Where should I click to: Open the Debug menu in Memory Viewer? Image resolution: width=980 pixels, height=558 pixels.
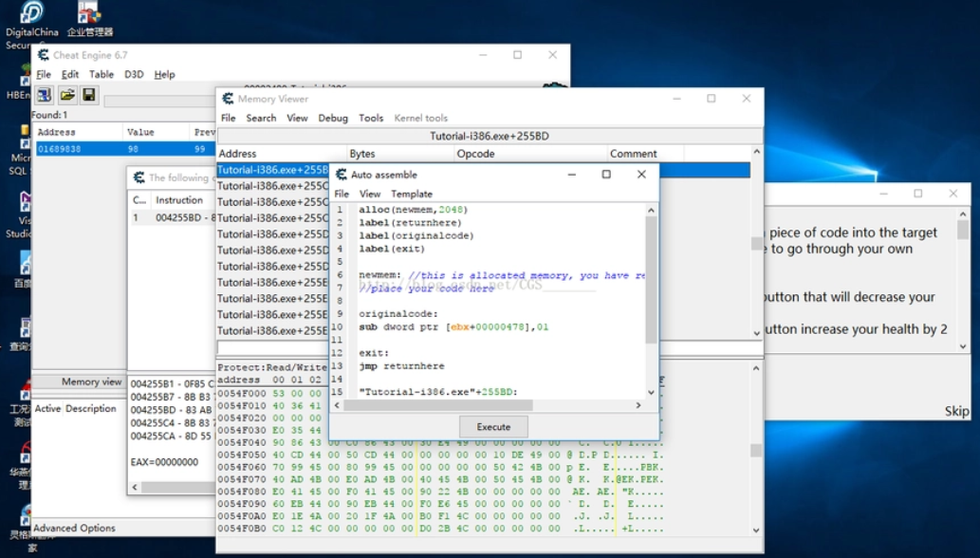pos(332,118)
